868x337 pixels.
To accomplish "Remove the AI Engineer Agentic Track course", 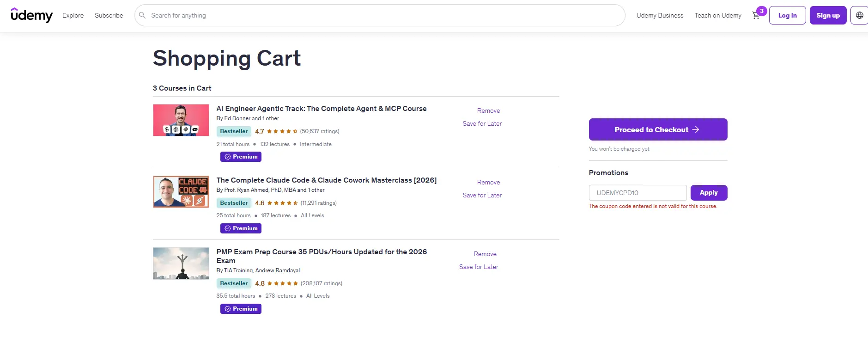I will pyautogui.click(x=488, y=110).
